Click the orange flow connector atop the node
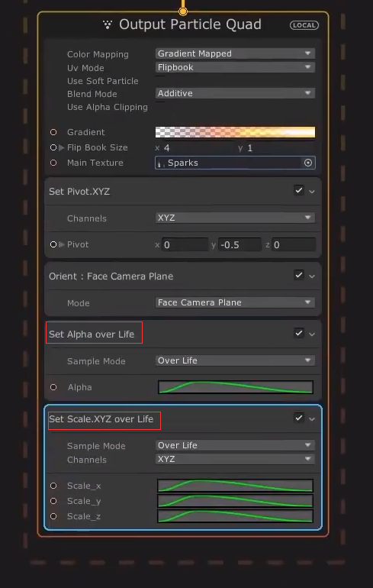 point(183,11)
